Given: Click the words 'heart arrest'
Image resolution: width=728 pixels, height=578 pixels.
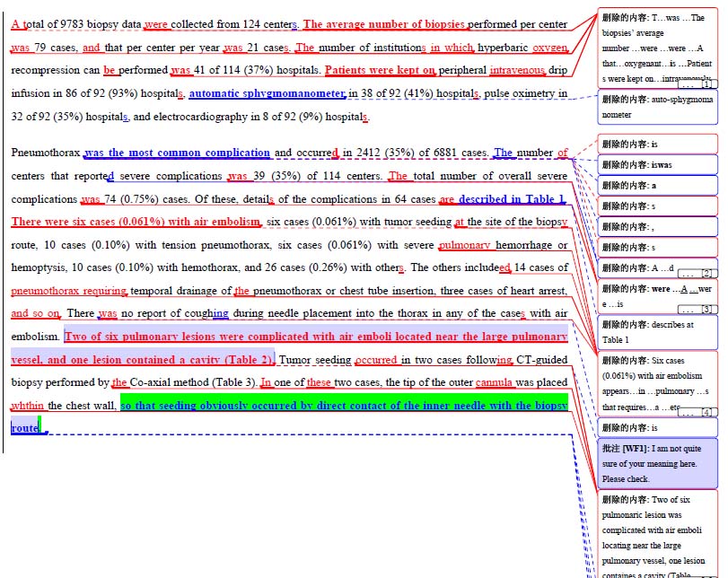Looking at the screenshot, I should [539, 291].
